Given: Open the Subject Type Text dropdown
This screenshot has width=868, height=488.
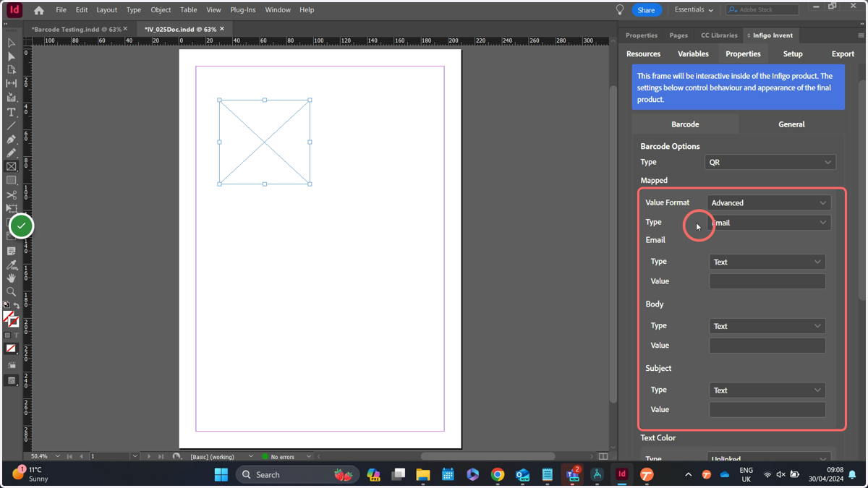Looking at the screenshot, I should tap(767, 390).
